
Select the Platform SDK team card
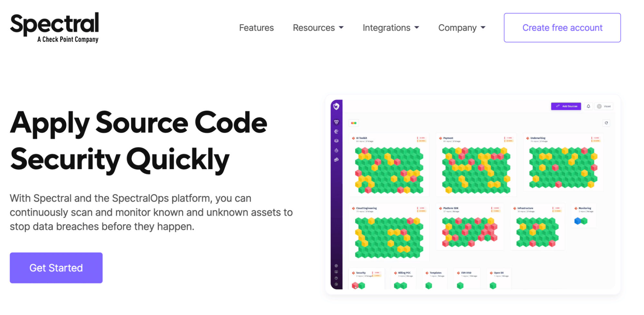(x=470, y=227)
